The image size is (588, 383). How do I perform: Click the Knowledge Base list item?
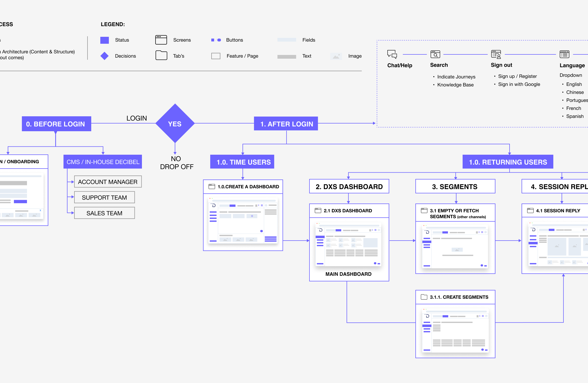[x=455, y=85]
